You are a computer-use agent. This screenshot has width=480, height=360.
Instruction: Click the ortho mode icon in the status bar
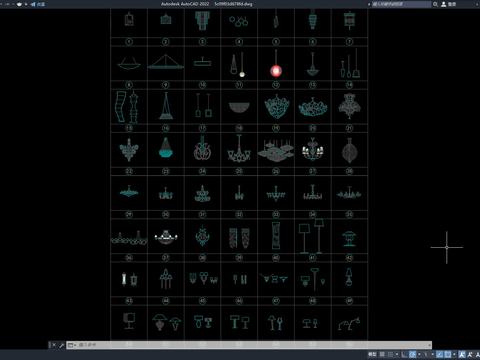click(404, 354)
